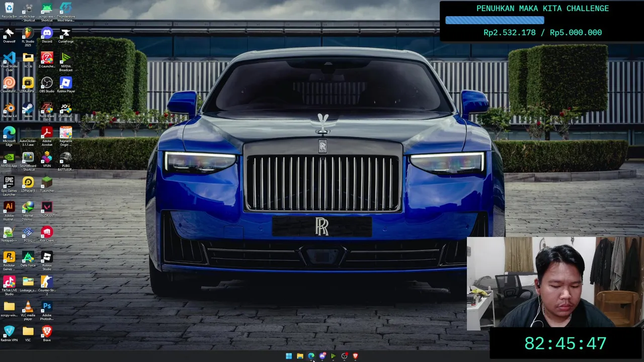Open Epic Games Launcher

pos(9,186)
